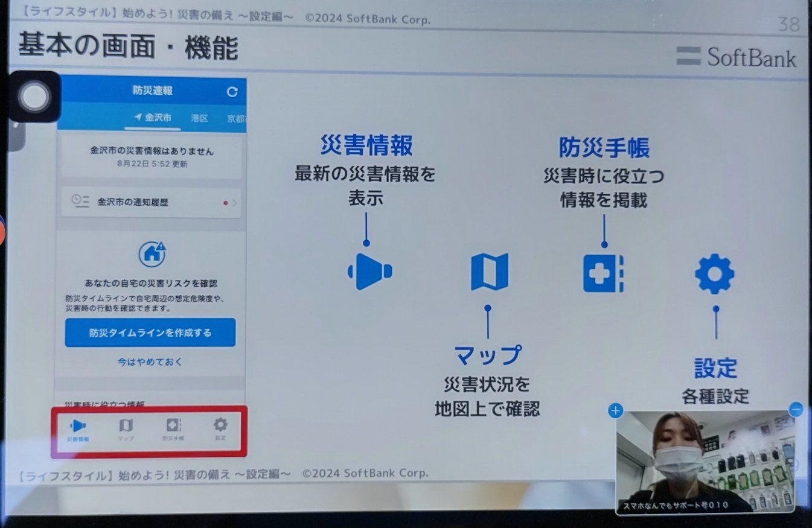Click the minus button on the video thumbnail
The height and width of the screenshot is (528, 812).
pos(796,409)
